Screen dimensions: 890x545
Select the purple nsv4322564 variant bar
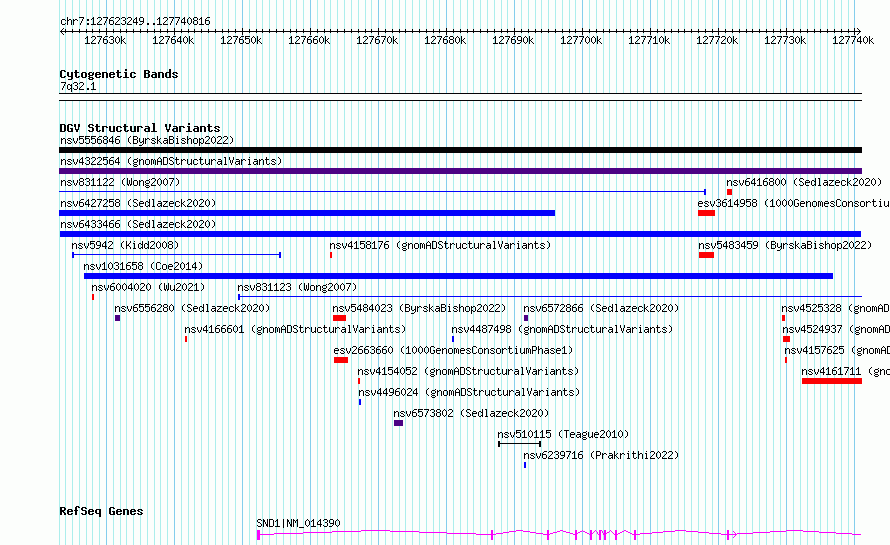point(460,171)
